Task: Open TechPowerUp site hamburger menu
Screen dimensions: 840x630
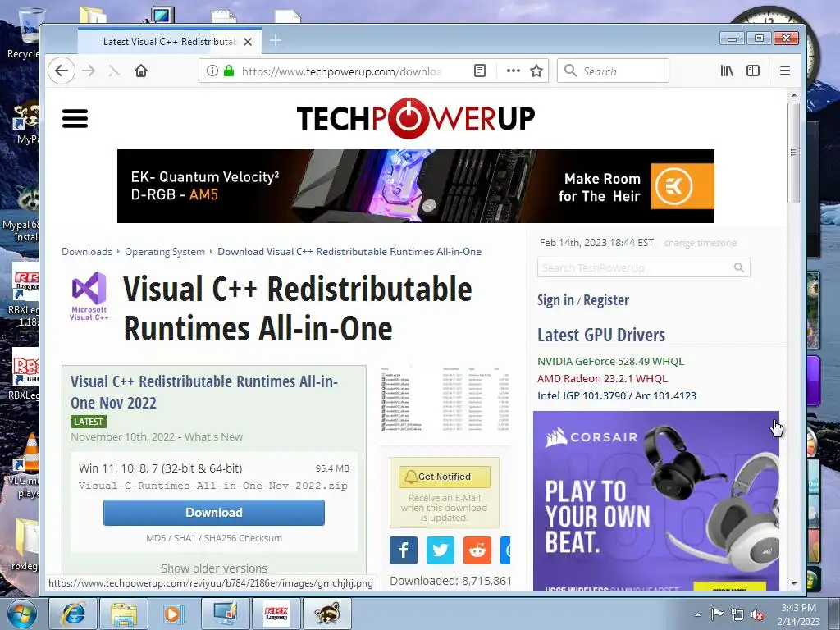Action: pos(75,118)
